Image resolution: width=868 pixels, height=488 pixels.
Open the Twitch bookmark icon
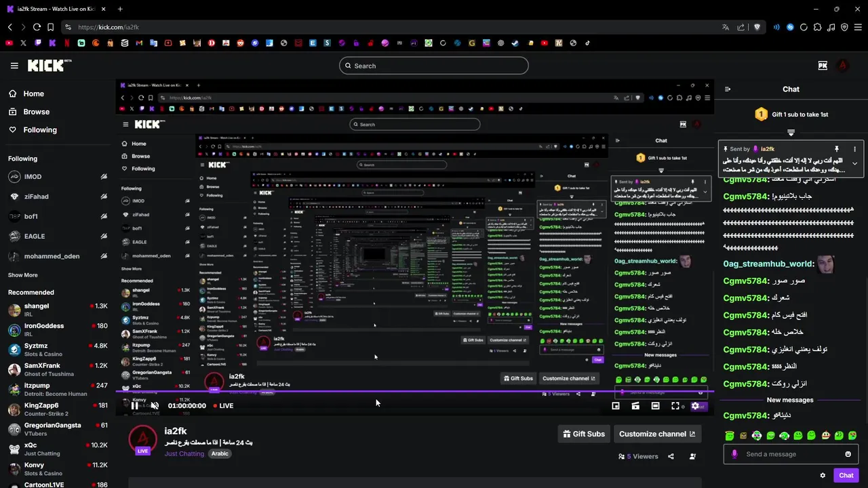37,43
